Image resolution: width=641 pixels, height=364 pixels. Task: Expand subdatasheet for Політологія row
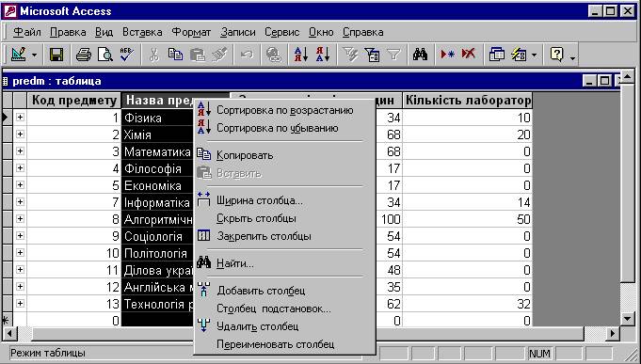coord(20,252)
